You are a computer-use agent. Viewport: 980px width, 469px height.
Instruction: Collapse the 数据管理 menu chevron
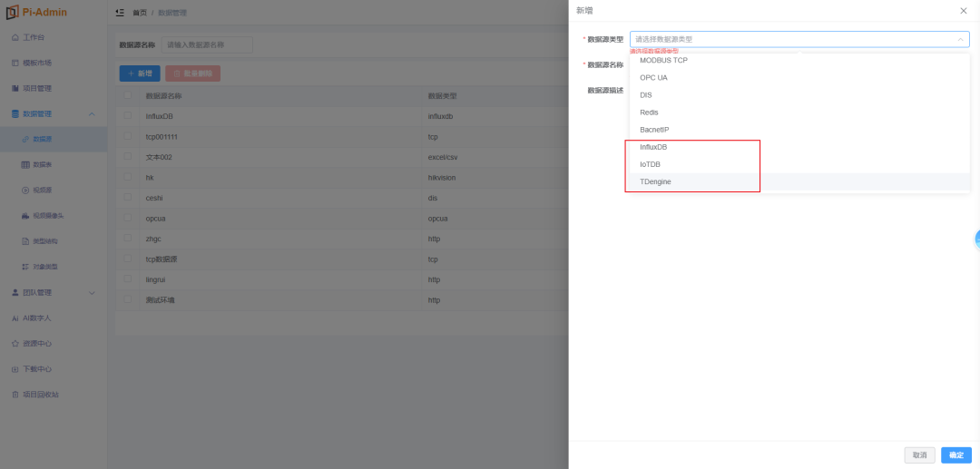(x=92, y=114)
